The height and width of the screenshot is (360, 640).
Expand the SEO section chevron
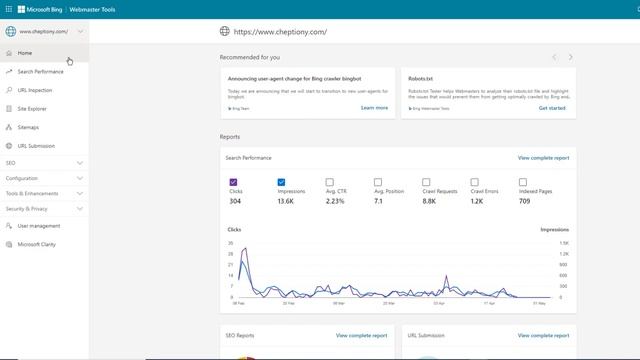tap(80, 163)
